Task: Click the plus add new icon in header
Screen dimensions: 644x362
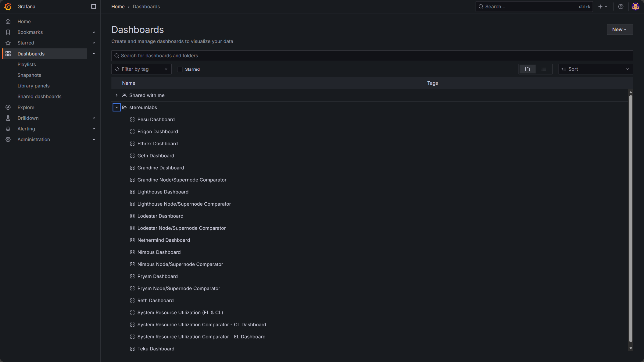Action: tap(600, 6)
